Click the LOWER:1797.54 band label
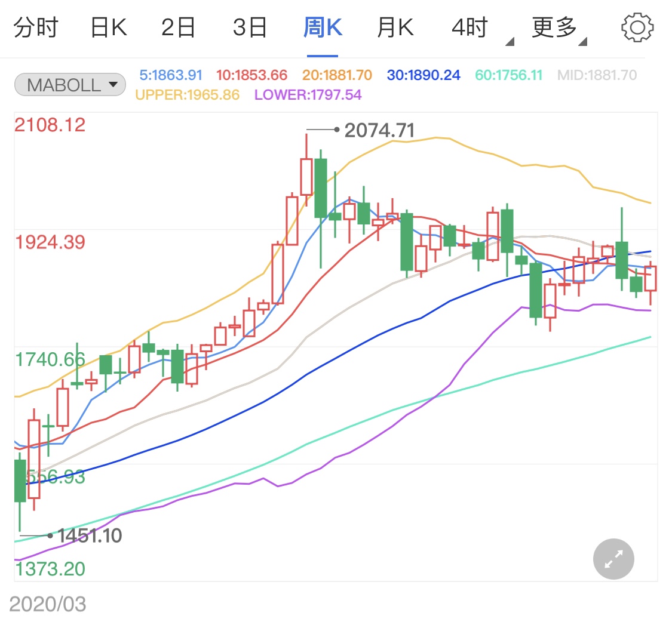The height and width of the screenshot is (625, 672). (306, 96)
